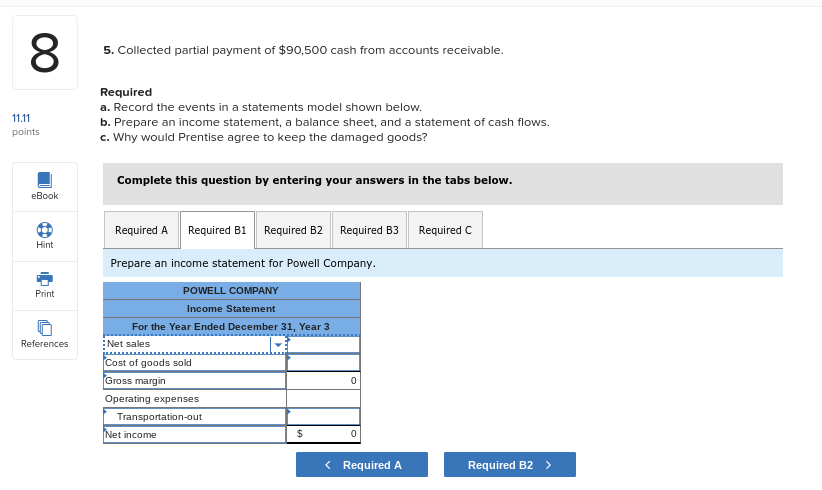Viewport: 822px width, 490px height.
Task: Click the Income Statement header row
Action: click(232, 309)
